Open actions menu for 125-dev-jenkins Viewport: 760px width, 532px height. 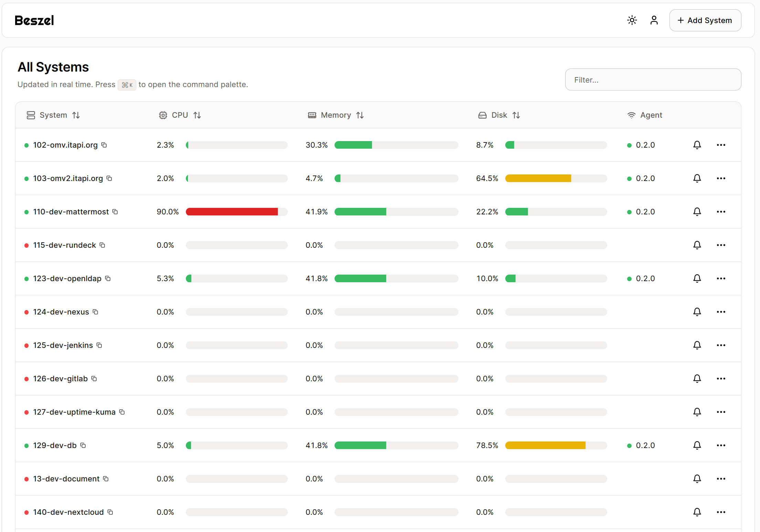coord(721,345)
